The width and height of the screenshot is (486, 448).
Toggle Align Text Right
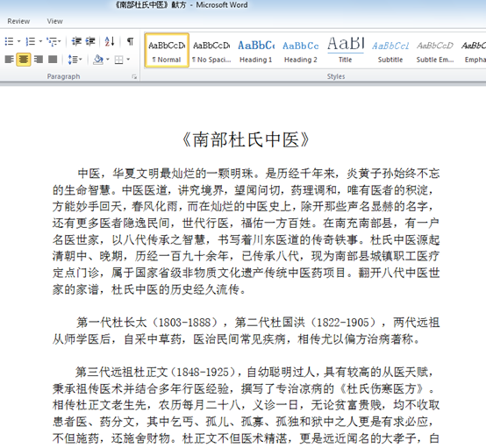[39, 59]
